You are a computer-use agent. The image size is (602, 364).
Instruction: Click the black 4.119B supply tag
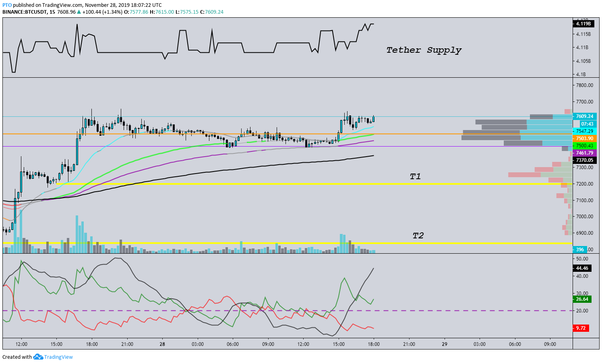click(583, 24)
